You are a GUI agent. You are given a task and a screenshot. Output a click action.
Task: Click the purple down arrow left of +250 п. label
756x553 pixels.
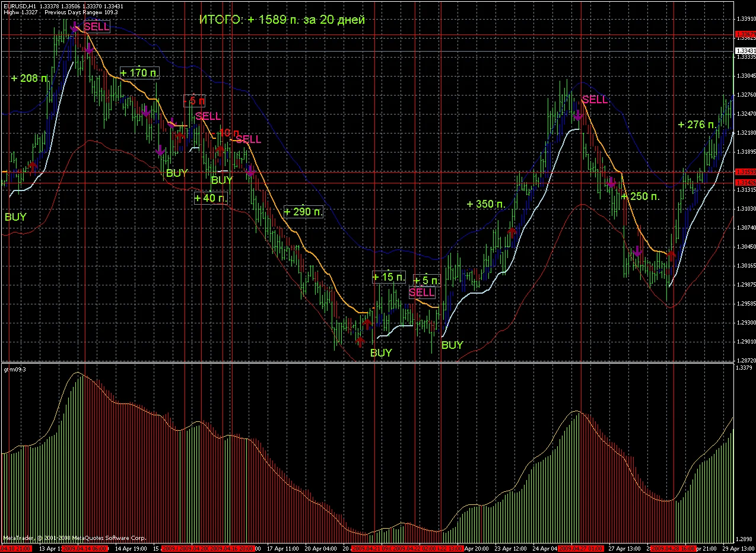tap(611, 182)
